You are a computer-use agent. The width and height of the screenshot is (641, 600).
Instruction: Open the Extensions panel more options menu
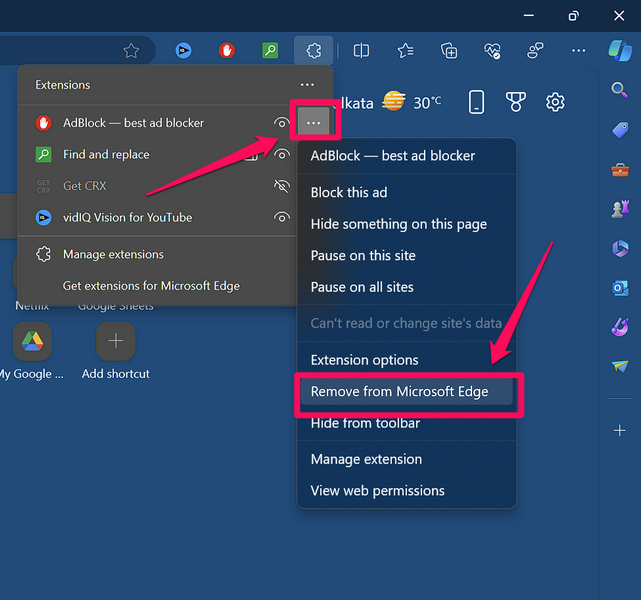pyautogui.click(x=307, y=86)
